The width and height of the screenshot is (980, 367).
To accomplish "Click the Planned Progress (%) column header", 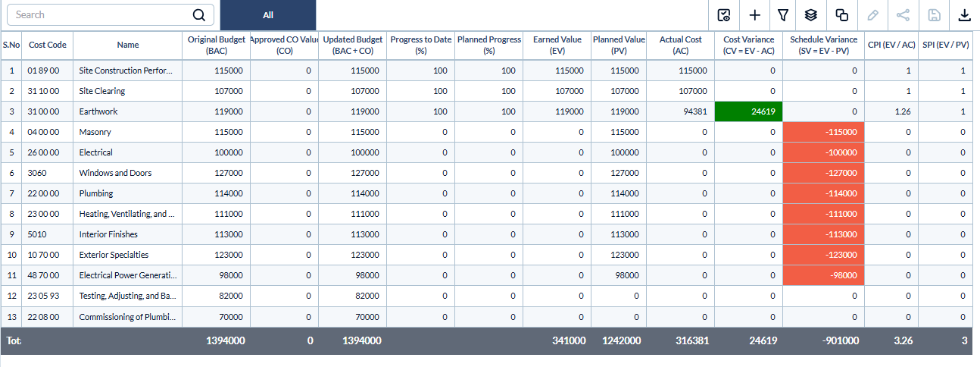I will click(488, 45).
